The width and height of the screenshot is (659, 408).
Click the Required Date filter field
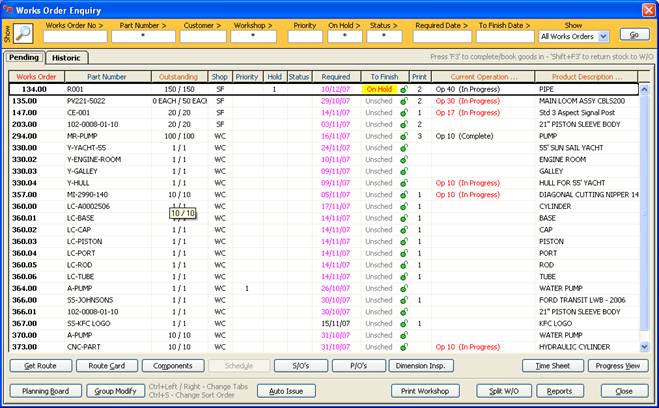(442, 37)
